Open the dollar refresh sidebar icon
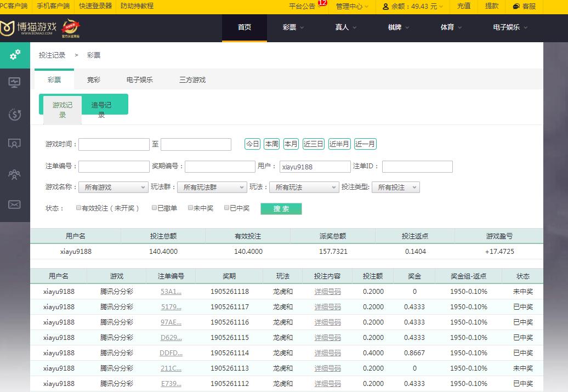 [x=14, y=115]
